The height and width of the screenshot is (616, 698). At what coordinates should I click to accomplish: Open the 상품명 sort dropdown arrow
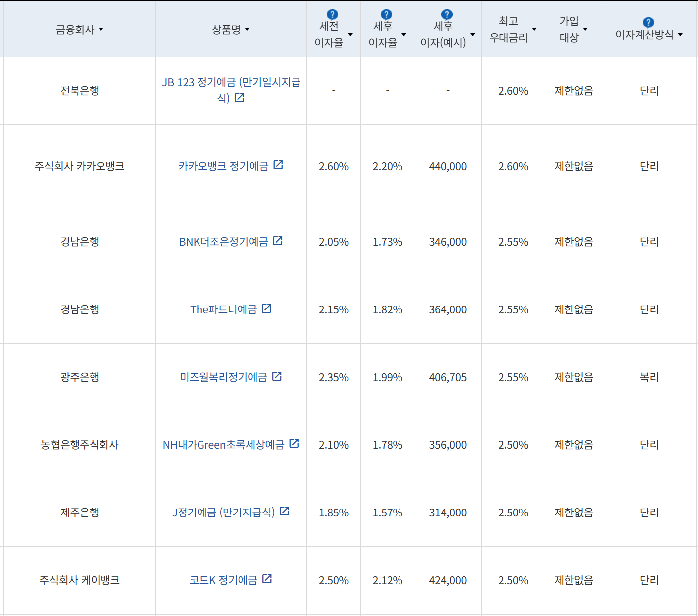pos(249,30)
